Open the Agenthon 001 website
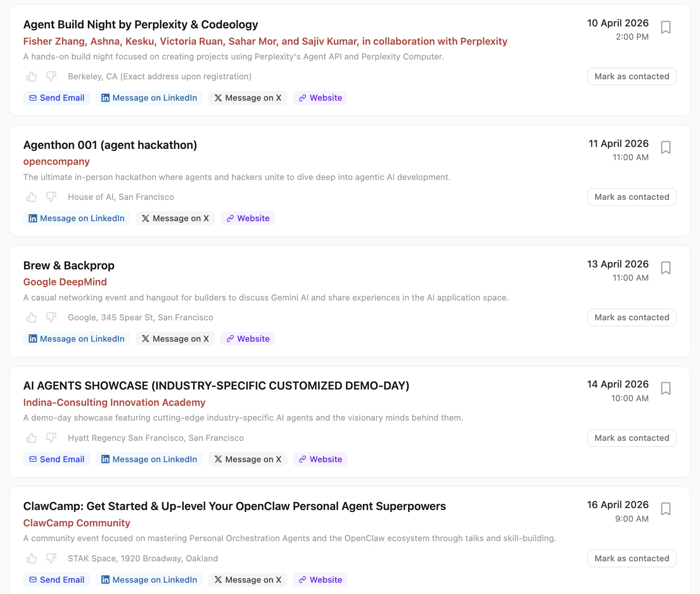Screen dimensions: 700x594 pyautogui.click(x=248, y=218)
